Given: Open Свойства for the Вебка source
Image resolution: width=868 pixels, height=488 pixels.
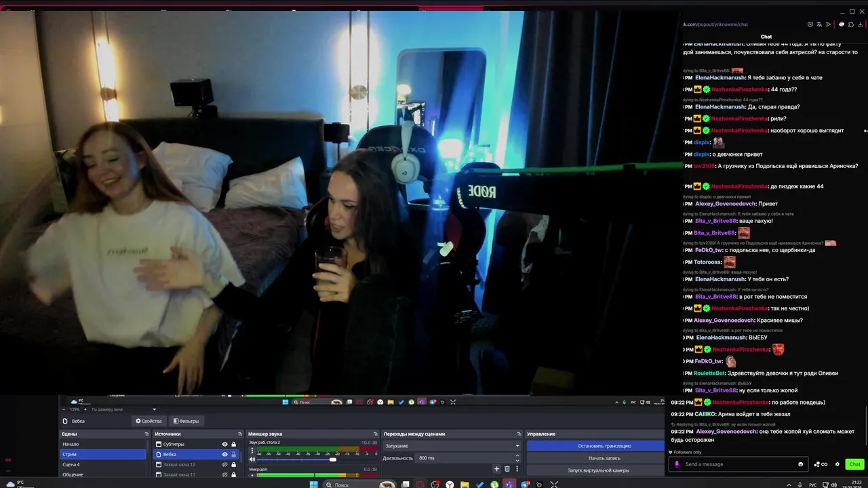Looking at the screenshot, I should 148,421.
